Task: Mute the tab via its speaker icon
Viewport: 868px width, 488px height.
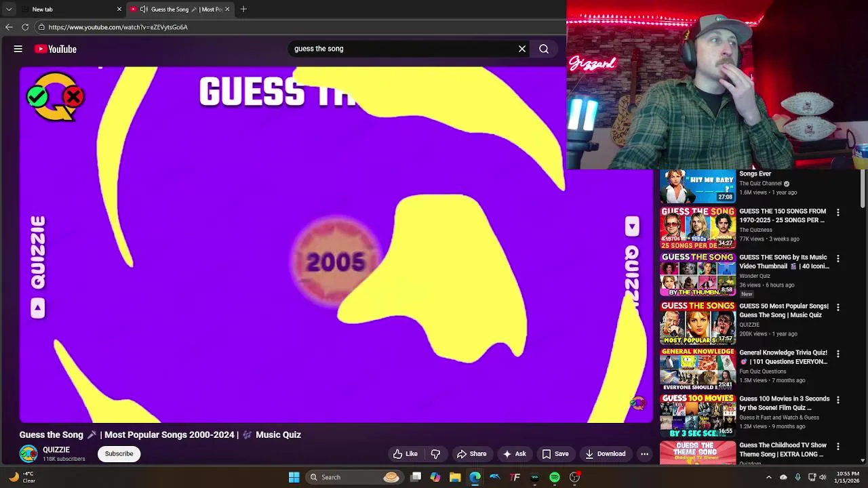Action: [x=144, y=9]
